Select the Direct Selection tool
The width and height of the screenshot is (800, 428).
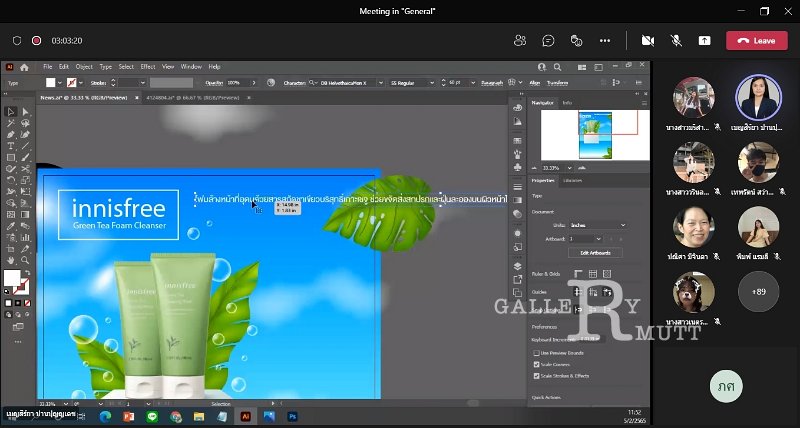coord(25,112)
